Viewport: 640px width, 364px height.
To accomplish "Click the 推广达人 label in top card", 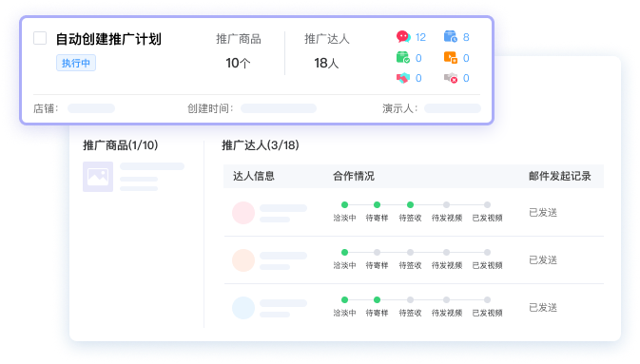I will [x=326, y=39].
